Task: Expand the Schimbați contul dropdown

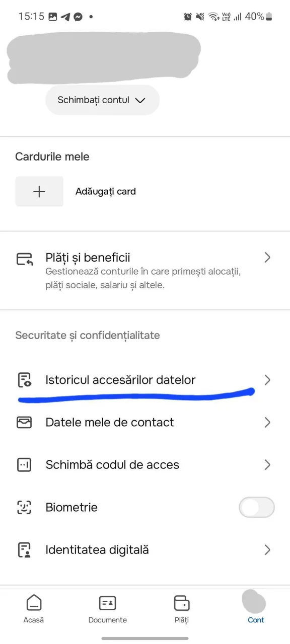Action: 102,100
